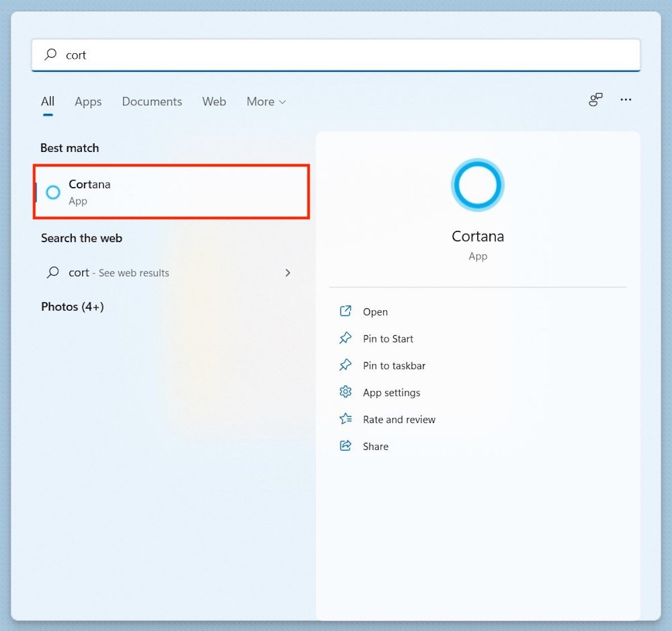
Task: Click the large Cortana logo in preview pane
Action: pos(478,185)
